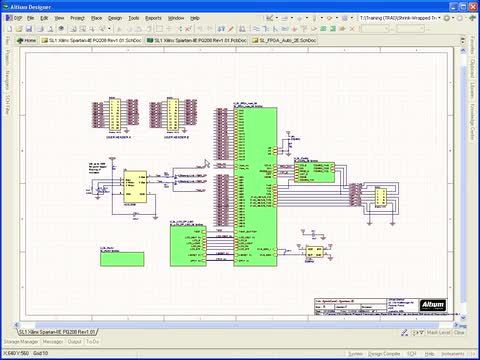This screenshot has width=480, height=360.
Task: Click the New document icon
Action: [x=10, y=29]
